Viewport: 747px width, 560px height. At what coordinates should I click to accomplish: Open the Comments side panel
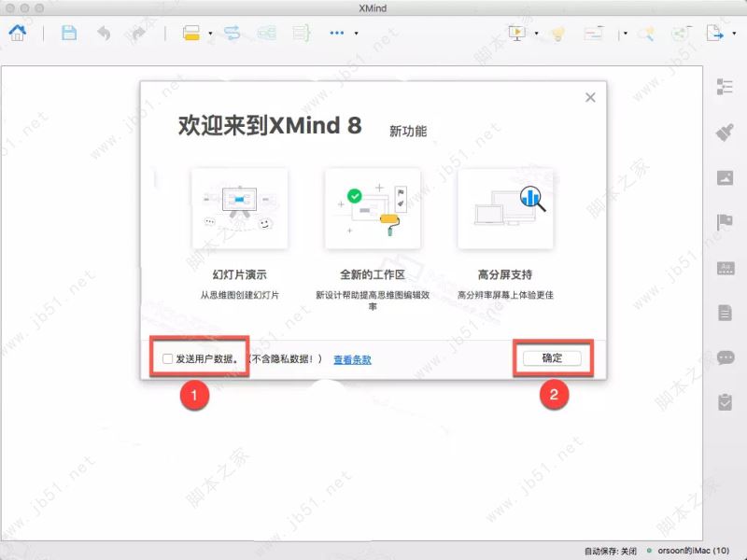(726, 357)
